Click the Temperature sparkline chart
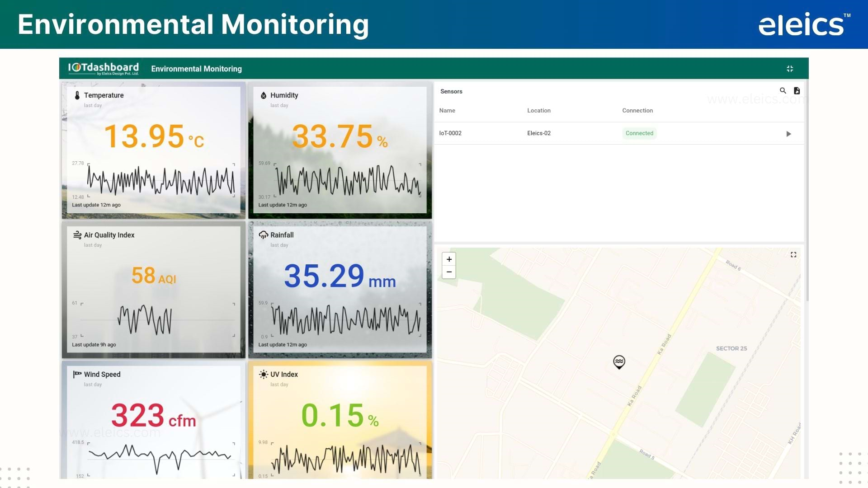 click(161, 180)
